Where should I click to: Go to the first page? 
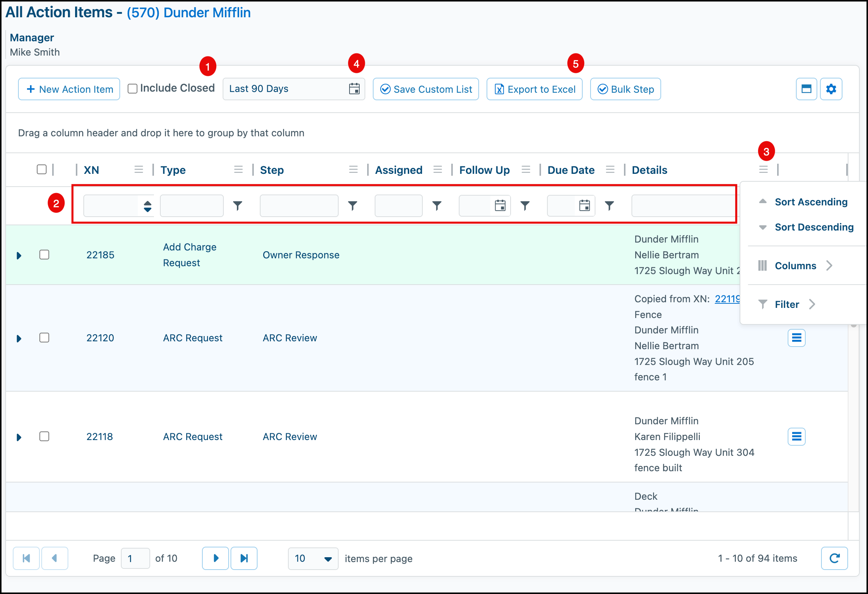[26, 558]
